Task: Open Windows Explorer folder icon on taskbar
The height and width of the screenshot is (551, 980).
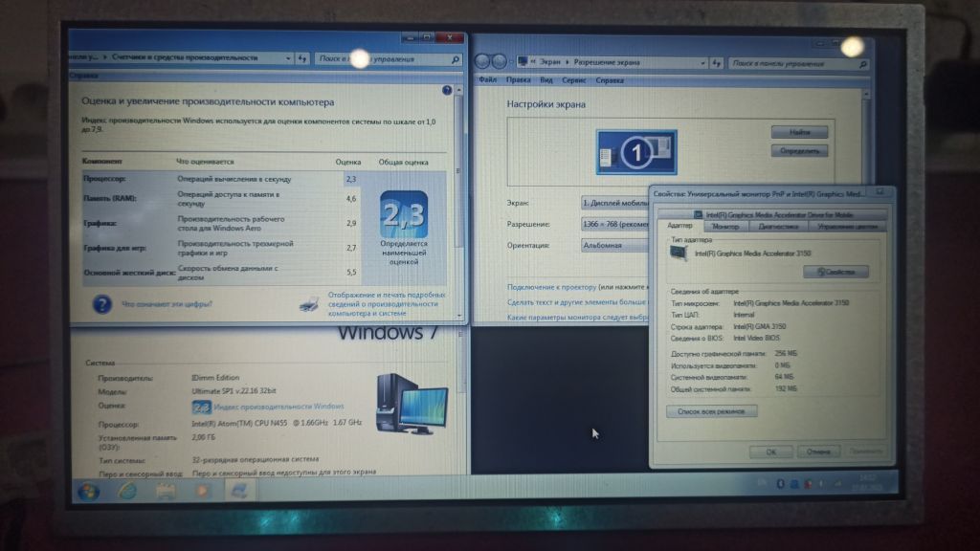Action: click(166, 492)
